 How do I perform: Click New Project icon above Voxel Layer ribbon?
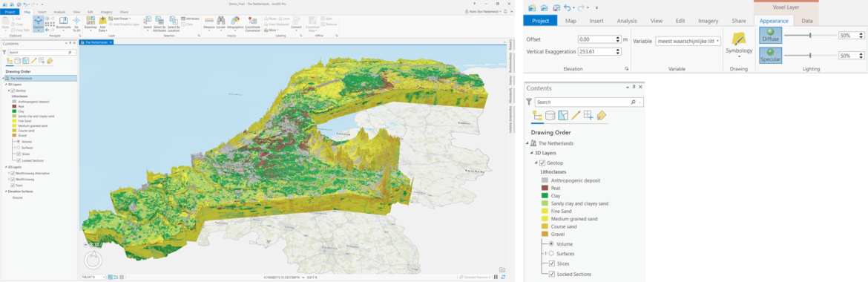click(532, 7)
